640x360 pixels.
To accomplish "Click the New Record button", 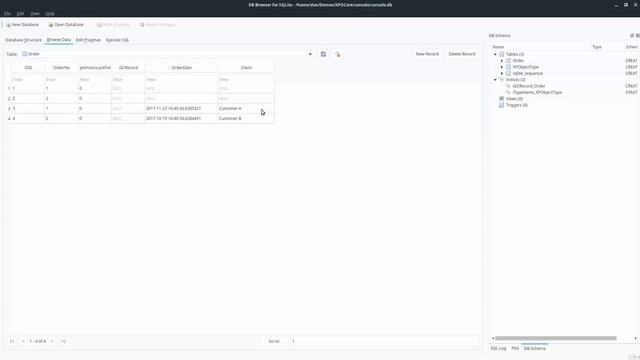I will (427, 54).
